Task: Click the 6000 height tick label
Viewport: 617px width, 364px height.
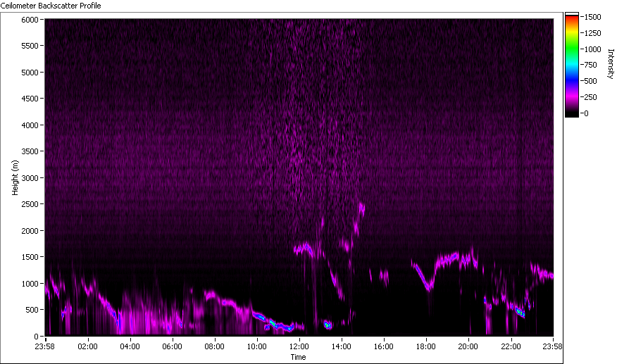Action: click(30, 19)
